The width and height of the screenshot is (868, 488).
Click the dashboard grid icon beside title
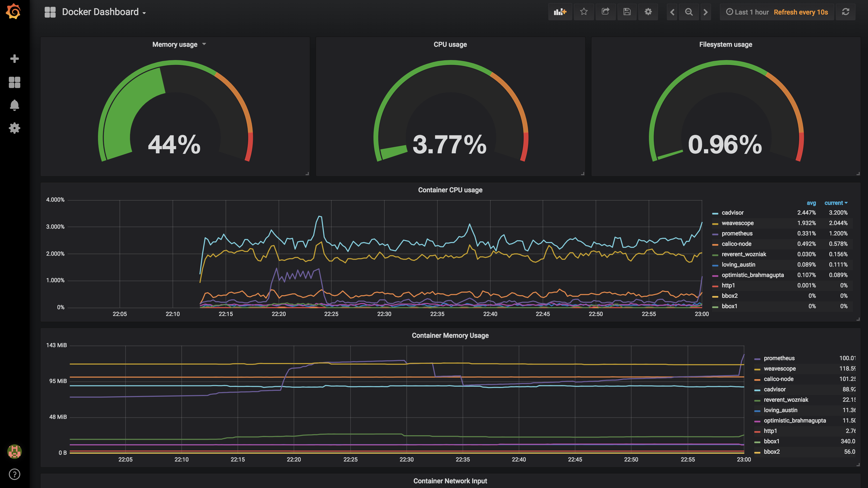[x=50, y=12]
